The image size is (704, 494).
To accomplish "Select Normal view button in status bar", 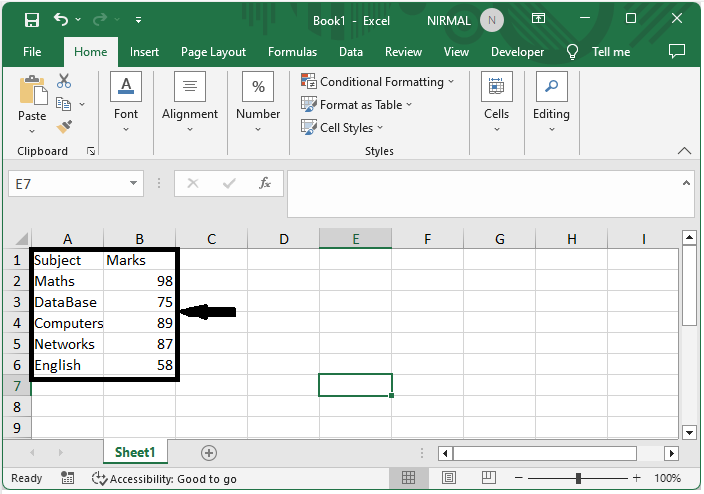I will (x=408, y=479).
